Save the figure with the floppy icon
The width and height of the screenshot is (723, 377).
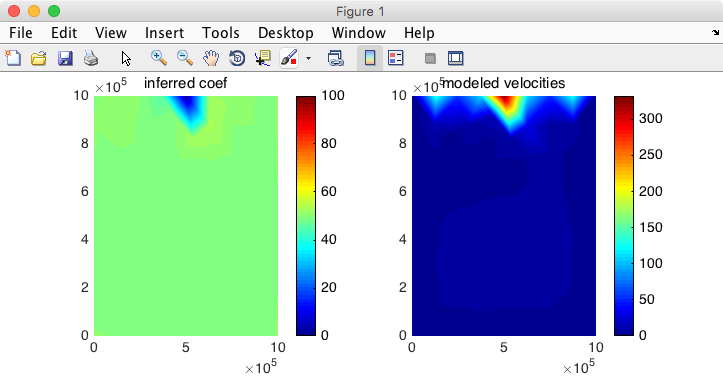pyautogui.click(x=65, y=59)
